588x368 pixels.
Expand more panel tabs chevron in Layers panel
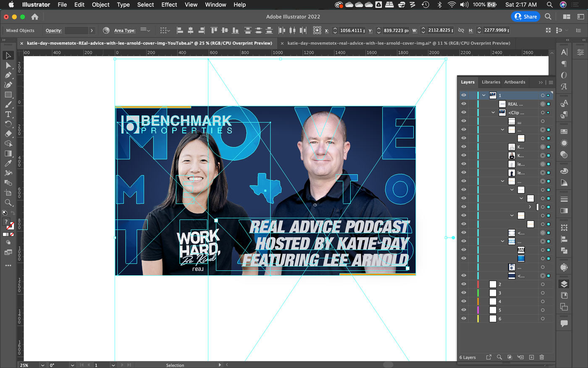coord(541,82)
